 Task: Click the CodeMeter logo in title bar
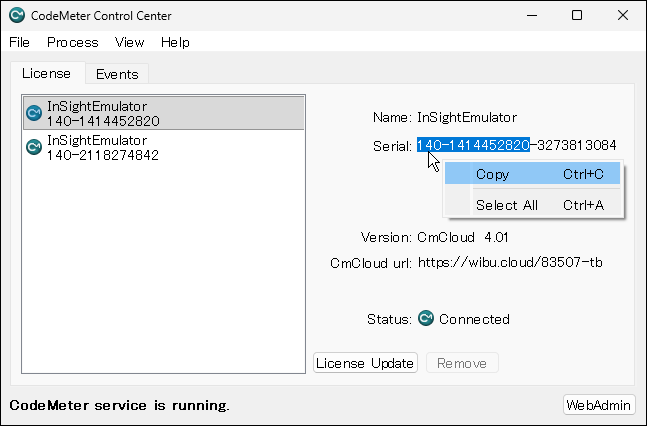click(x=17, y=15)
